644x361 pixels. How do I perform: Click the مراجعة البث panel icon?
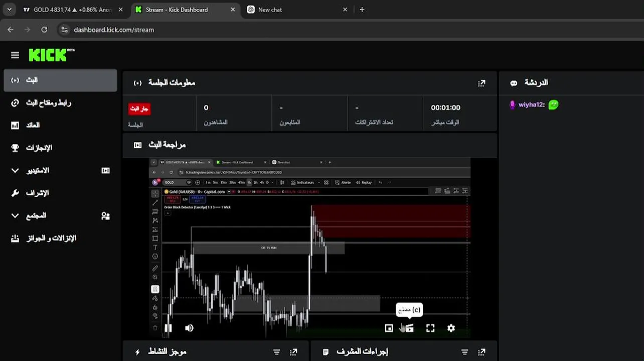click(137, 145)
